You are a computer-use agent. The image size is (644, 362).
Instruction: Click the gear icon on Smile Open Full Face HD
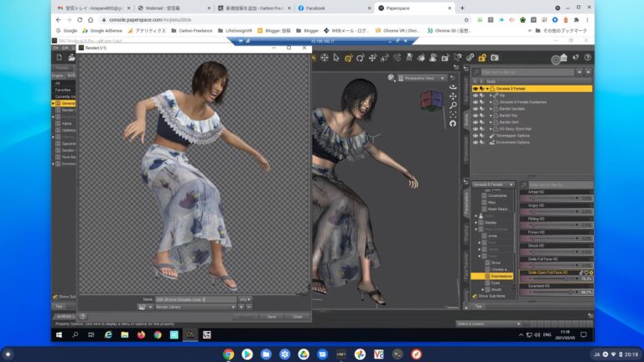pyautogui.click(x=591, y=272)
